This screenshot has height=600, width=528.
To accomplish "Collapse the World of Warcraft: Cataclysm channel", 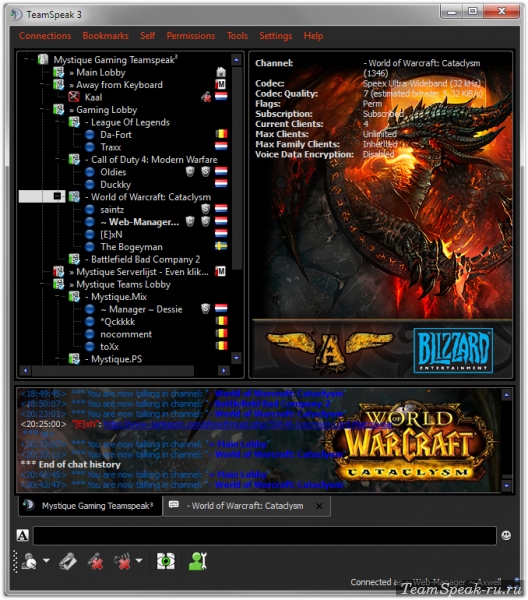I will pyautogui.click(x=57, y=196).
